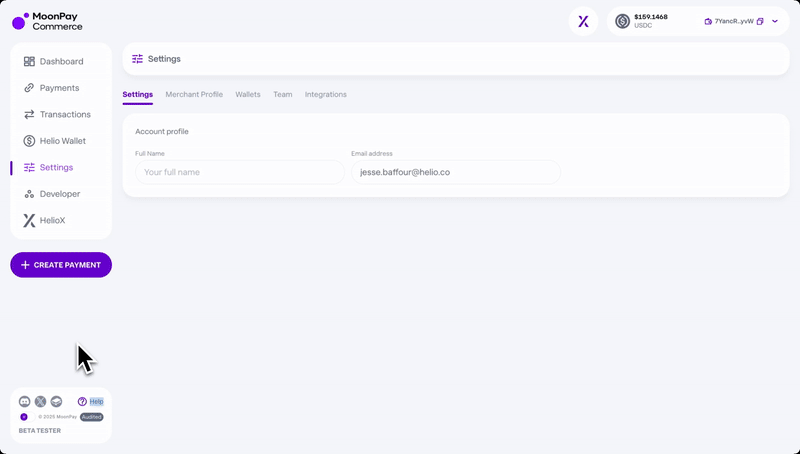Open the Team tab
Screen dimensions: 800x454
click(x=283, y=94)
